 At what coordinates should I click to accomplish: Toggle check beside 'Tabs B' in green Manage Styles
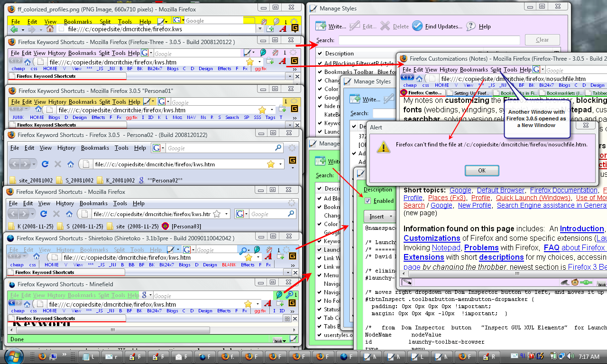(320, 326)
